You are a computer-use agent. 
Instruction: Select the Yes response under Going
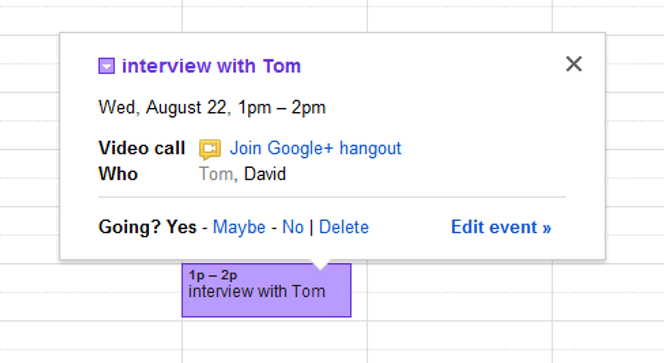click(181, 227)
